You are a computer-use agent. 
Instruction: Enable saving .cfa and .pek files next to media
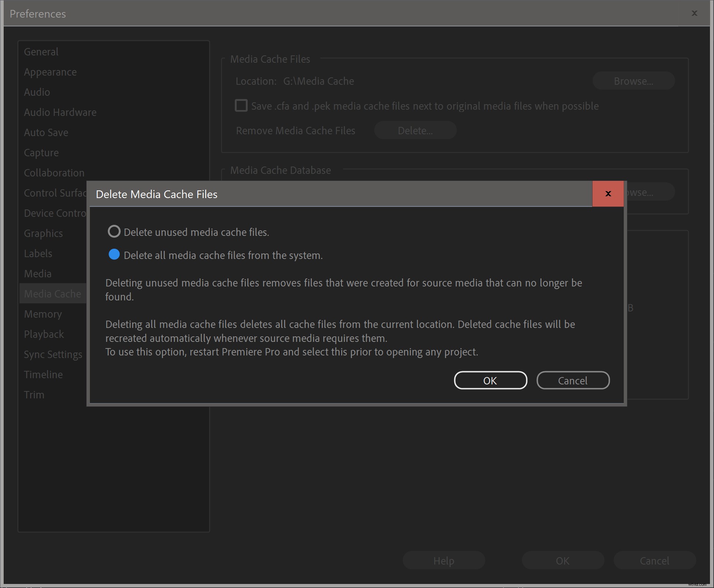[241, 106]
